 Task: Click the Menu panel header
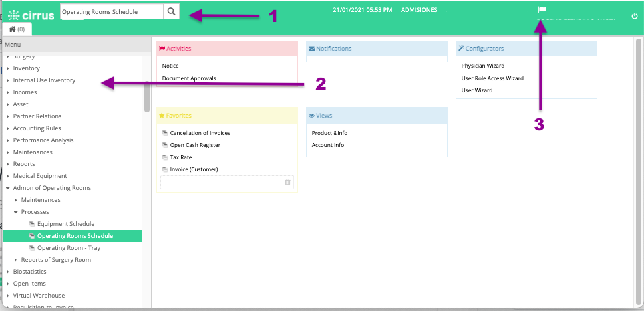(x=77, y=45)
